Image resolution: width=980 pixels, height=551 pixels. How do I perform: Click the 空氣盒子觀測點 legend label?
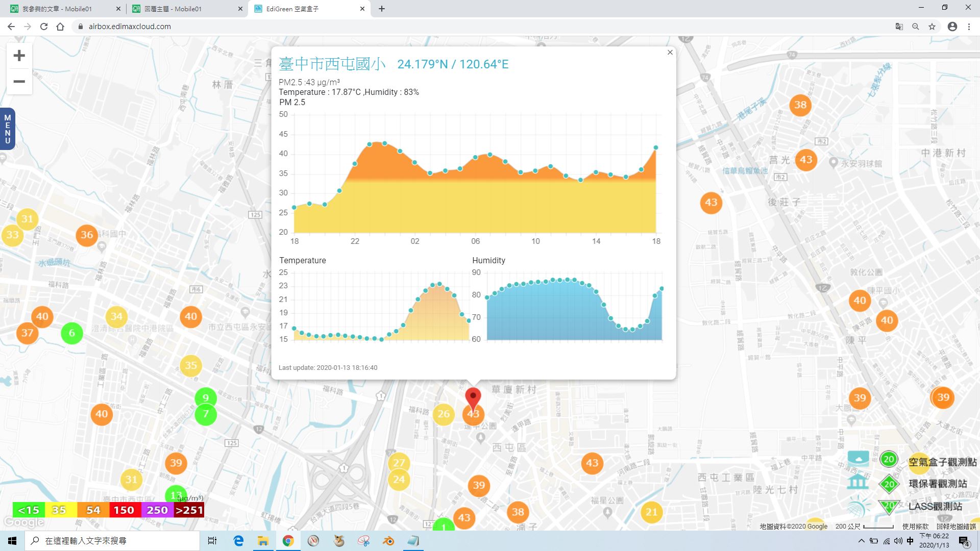click(x=942, y=462)
